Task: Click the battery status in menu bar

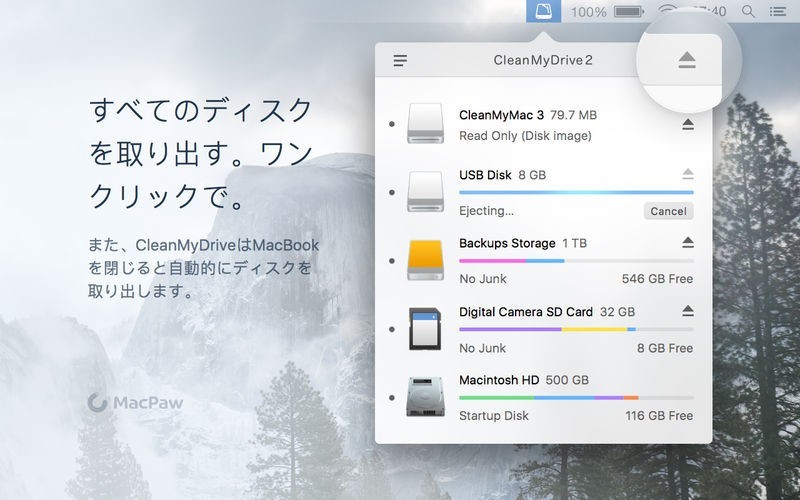Action: pyautogui.click(x=628, y=11)
